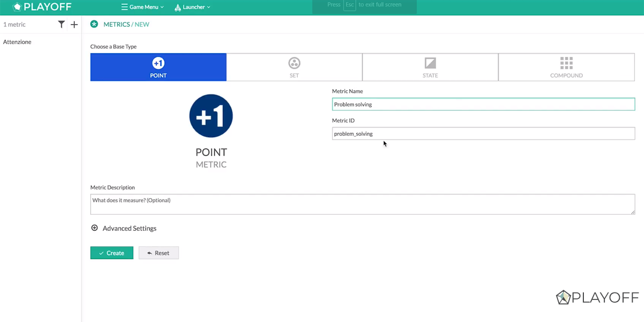
Task: Click the filter icon in metrics sidebar
Action: (61, 25)
